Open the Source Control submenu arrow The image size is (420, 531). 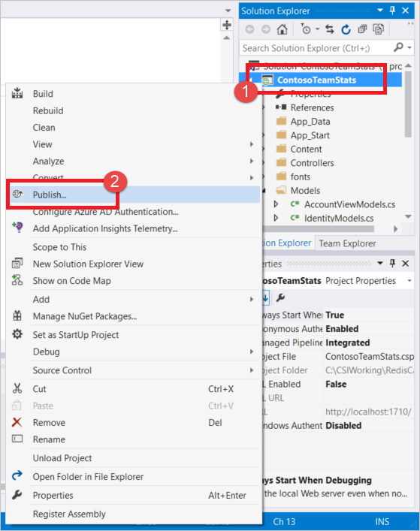(x=252, y=370)
